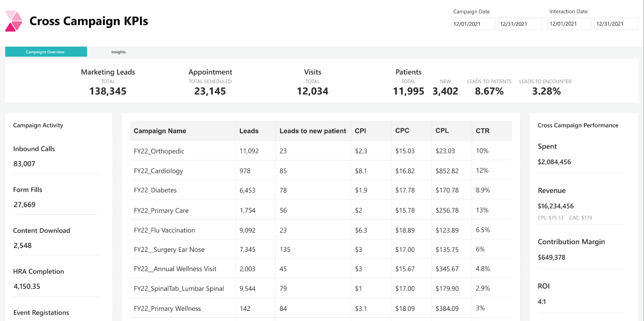Image resolution: width=644 pixels, height=321 pixels.
Task: Sort by the CPC column header
Action: (402, 131)
